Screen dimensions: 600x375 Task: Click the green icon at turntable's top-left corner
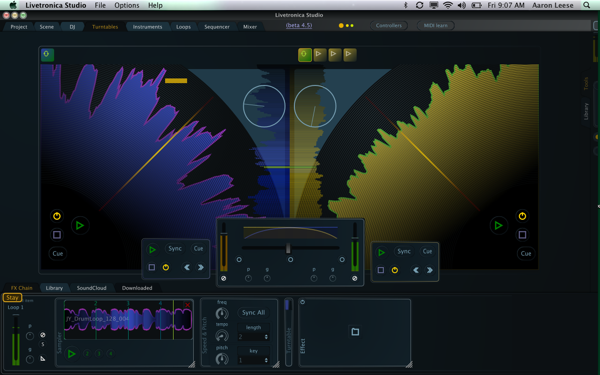[47, 54]
